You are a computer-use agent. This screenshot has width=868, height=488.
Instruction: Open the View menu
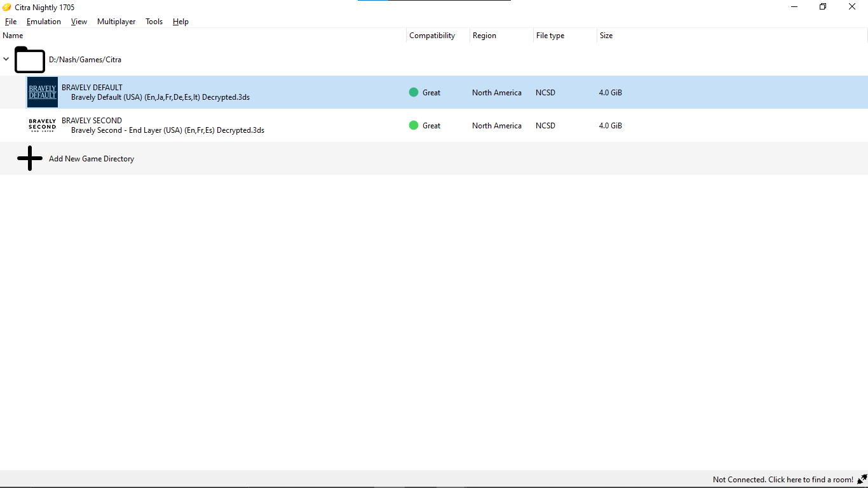79,22
